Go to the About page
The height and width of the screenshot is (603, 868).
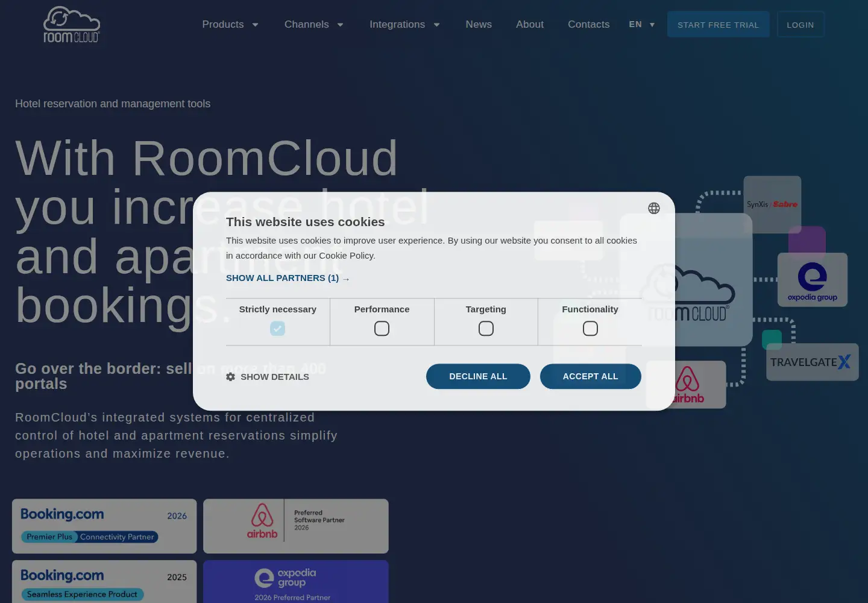click(x=530, y=24)
